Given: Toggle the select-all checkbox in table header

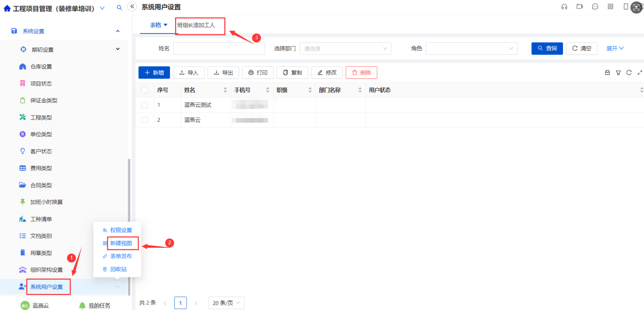Looking at the screenshot, I should coord(145,90).
